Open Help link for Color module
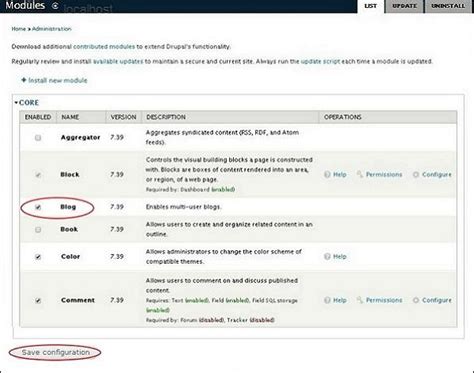Screen dimensions: 474x373 (340, 256)
